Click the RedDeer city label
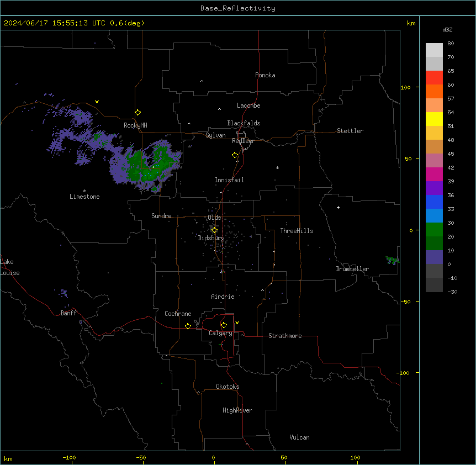 (x=243, y=141)
